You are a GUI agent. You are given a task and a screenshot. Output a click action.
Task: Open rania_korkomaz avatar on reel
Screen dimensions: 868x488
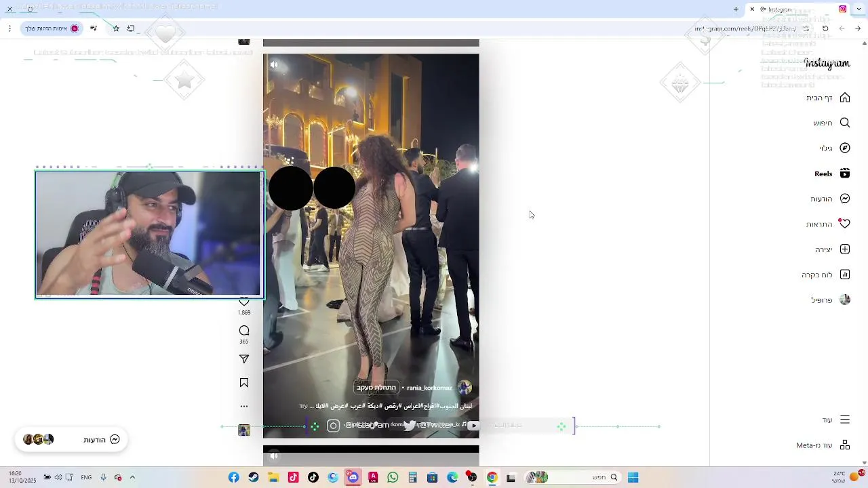pyautogui.click(x=465, y=388)
